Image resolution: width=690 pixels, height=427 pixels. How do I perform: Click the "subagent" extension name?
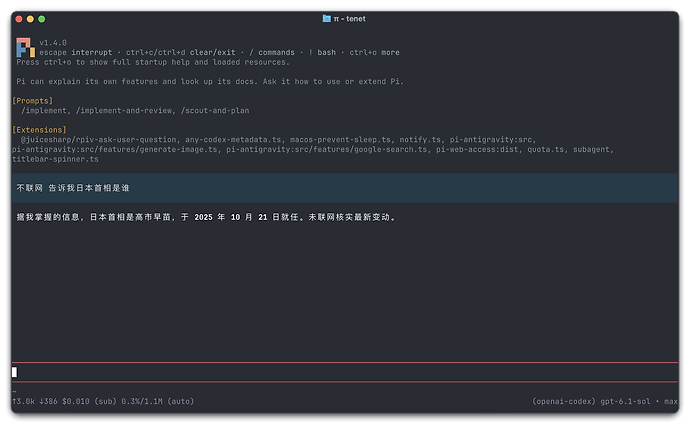click(x=591, y=149)
